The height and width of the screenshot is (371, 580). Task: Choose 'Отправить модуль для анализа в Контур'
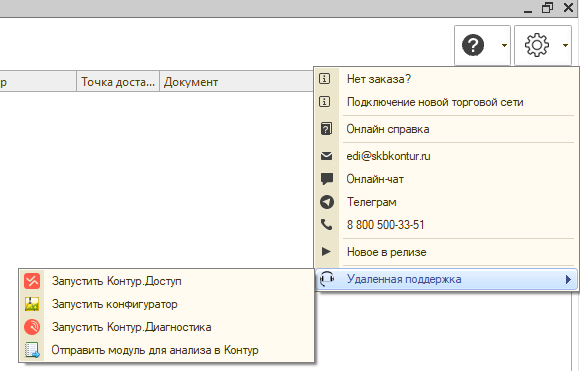click(x=166, y=350)
